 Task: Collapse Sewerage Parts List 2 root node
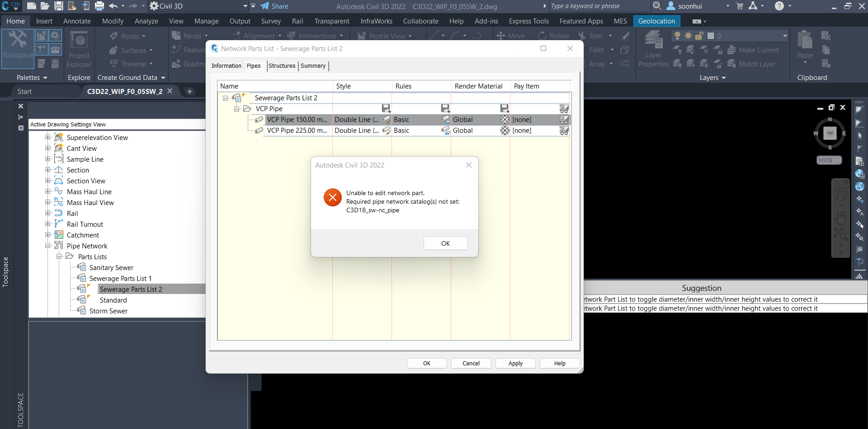(x=225, y=98)
